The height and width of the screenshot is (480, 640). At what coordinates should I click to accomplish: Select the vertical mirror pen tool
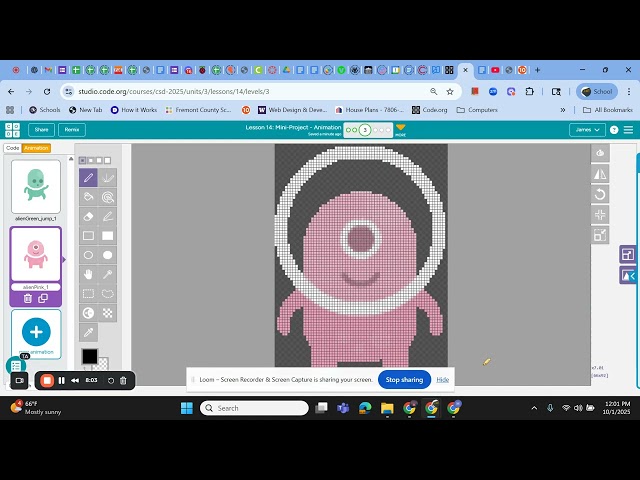[x=107, y=178]
